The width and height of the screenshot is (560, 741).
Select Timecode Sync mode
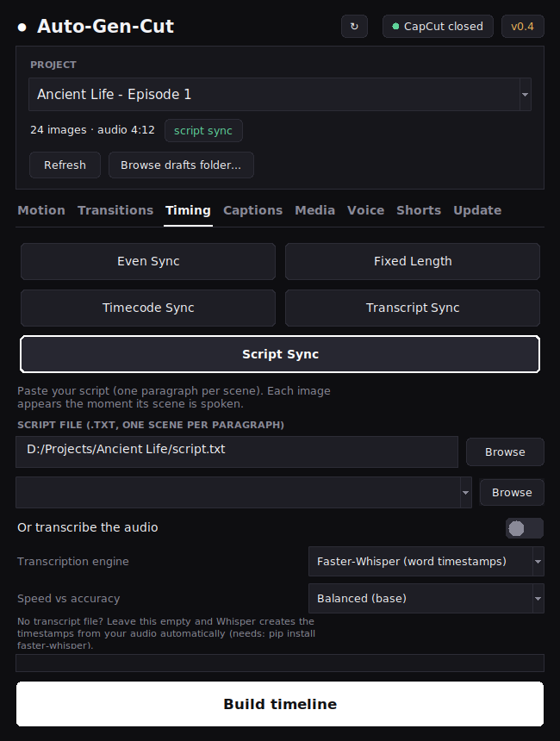coord(148,308)
